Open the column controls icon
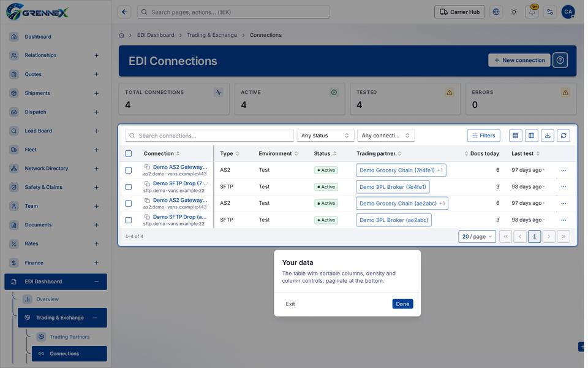 pos(532,136)
